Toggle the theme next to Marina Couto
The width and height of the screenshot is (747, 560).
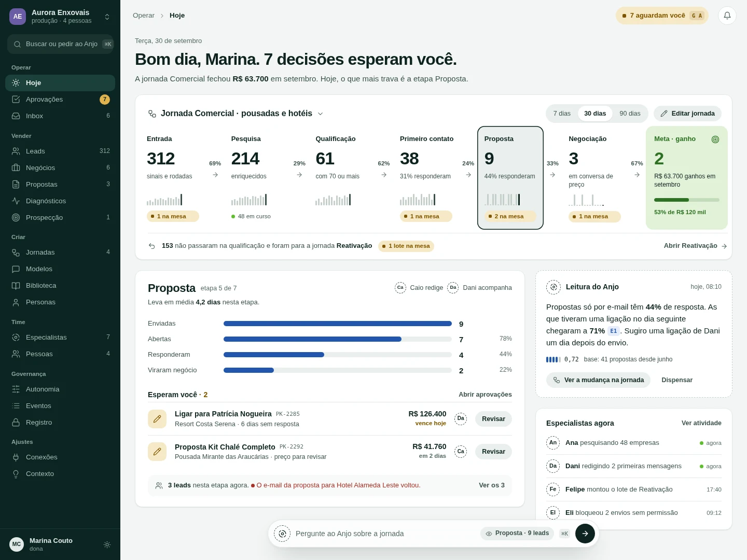(x=107, y=544)
